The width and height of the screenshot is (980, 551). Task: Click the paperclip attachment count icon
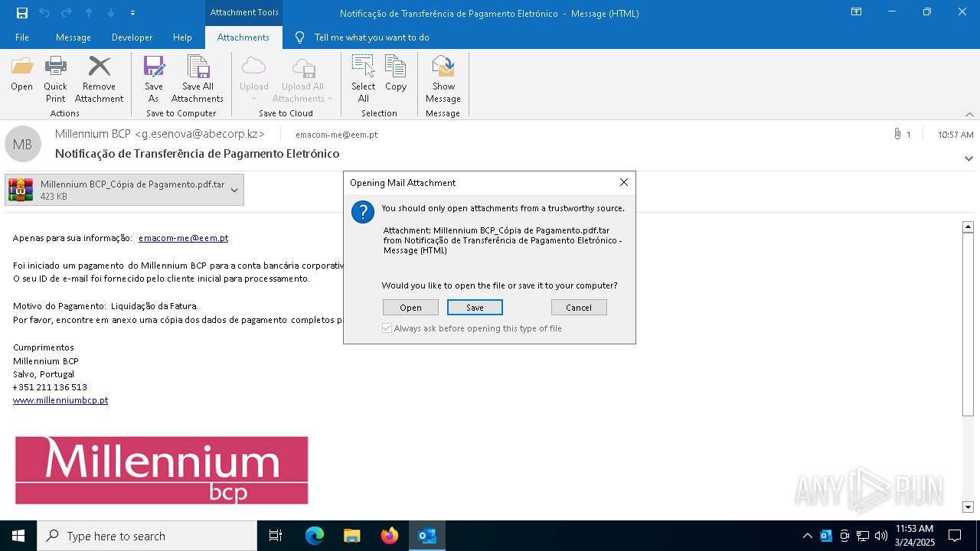click(x=897, y=134)
